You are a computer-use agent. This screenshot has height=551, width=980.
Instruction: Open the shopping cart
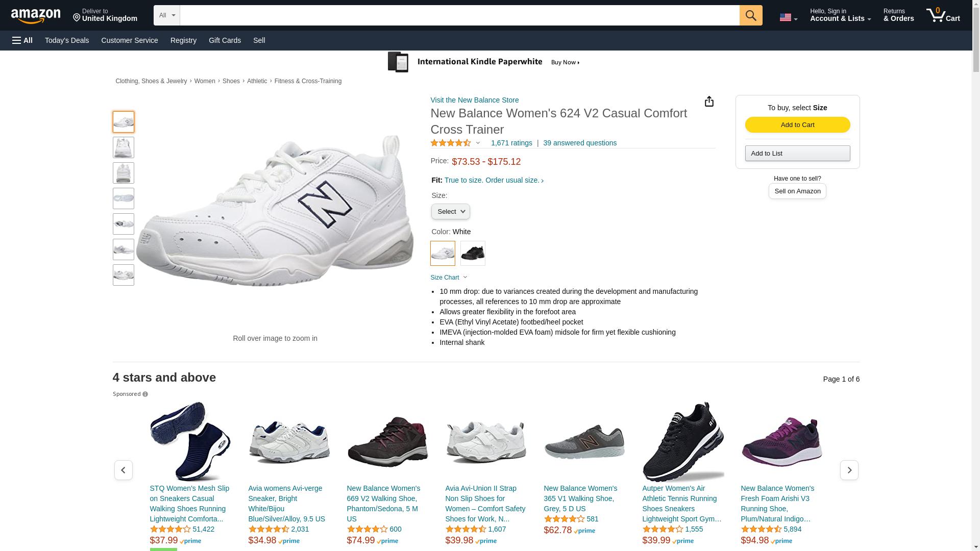click(x=943, y=15)
